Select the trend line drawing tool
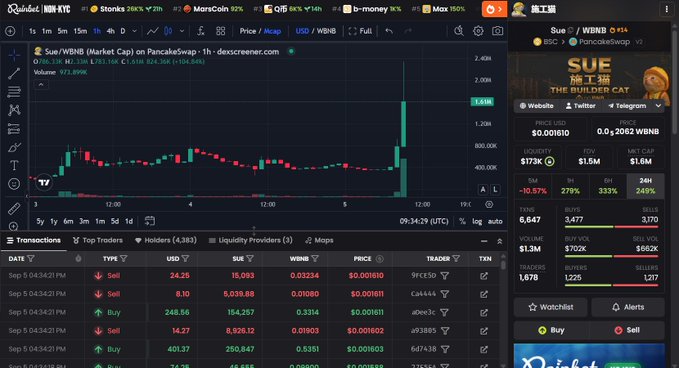 click(14, 73)
